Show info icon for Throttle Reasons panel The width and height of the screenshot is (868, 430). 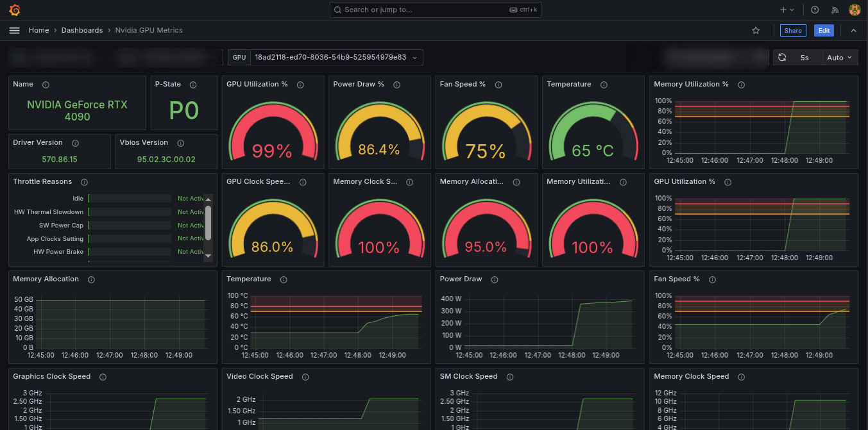(84, 182)
